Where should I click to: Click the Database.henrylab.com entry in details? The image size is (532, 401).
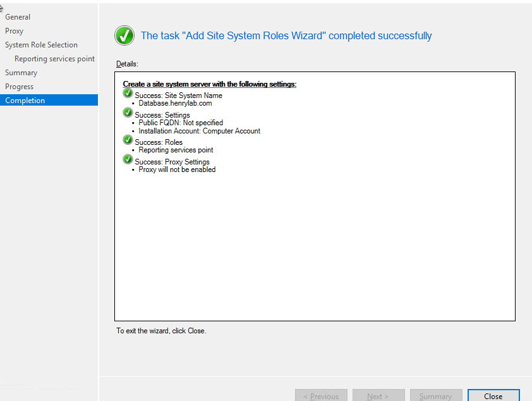pos(175,103)
